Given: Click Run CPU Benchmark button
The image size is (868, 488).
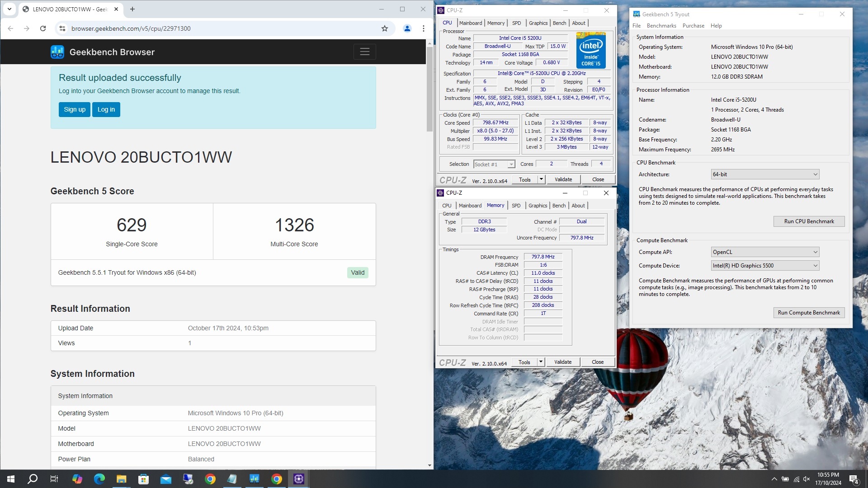Looking at the screenshot, I should click(x=809, y=221).
